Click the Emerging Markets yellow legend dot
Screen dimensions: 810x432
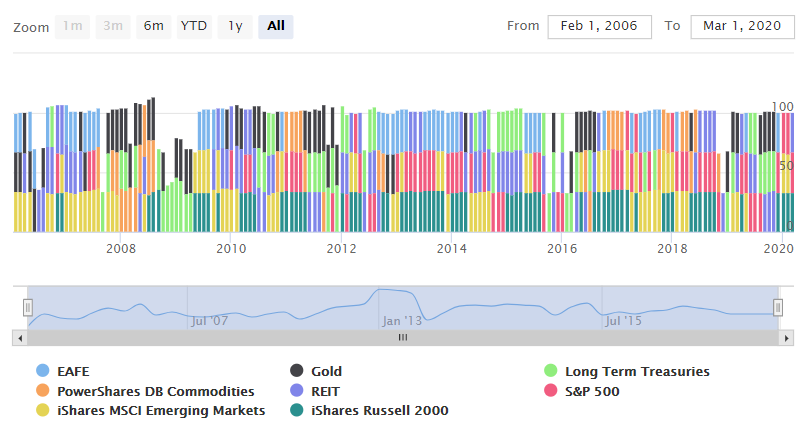[43, 410]
